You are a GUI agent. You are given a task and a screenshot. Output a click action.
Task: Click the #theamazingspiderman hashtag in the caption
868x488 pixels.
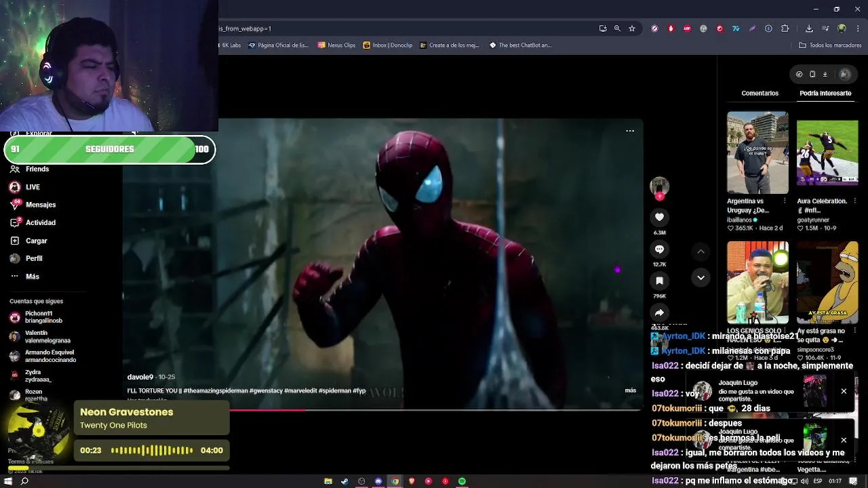[216, 391]
